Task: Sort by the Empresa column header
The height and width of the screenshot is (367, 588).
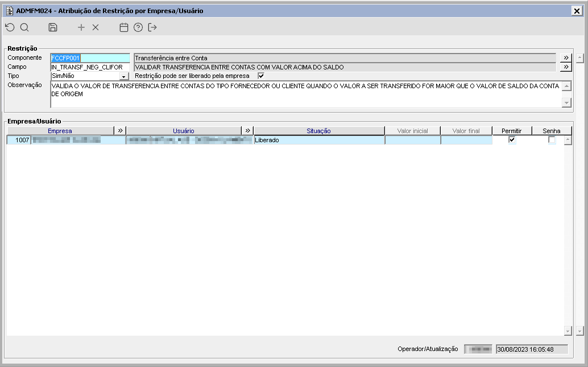Action: (60, 131)
